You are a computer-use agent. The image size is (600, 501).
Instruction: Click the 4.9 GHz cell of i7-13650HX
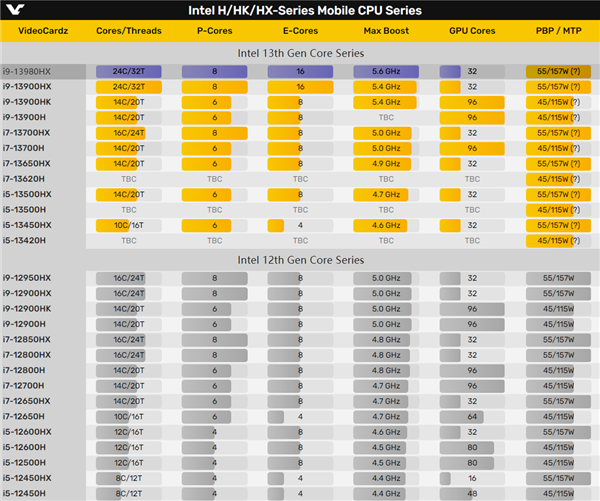(386, 164)
